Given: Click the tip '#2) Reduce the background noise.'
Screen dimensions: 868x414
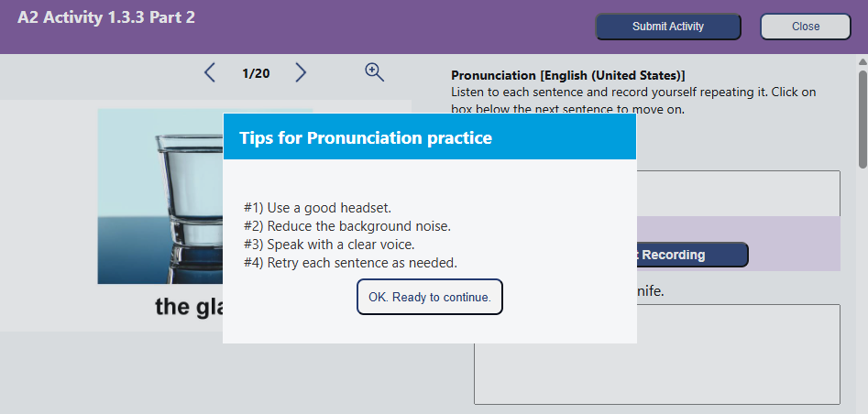Looking at the screenshot, I should [347, 226].
